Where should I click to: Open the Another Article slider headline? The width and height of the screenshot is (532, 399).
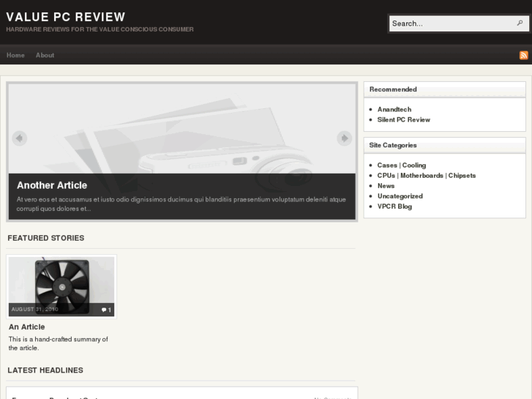[52, 185]
